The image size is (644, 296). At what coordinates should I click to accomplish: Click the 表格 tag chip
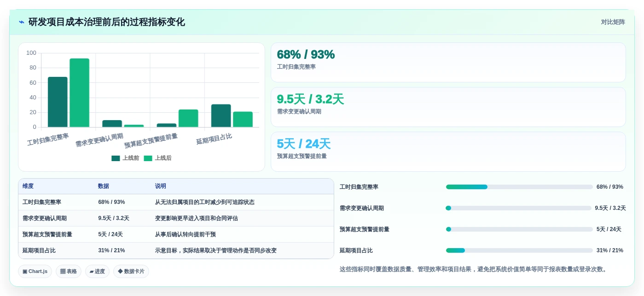[x=69, y=272]
